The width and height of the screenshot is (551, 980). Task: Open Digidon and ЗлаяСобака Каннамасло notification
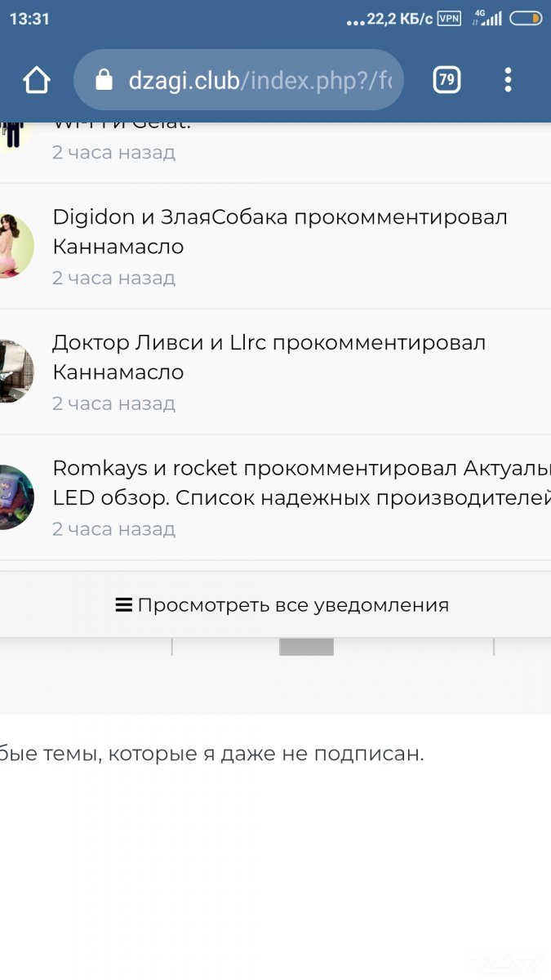coord(275,247)
